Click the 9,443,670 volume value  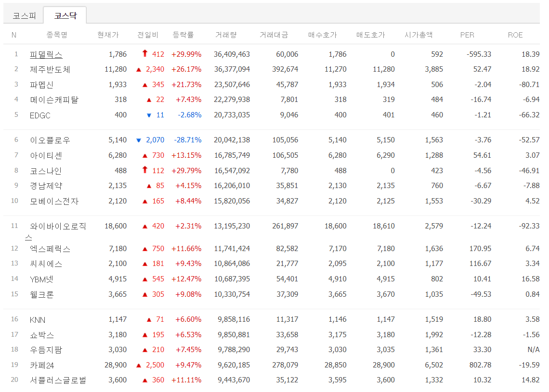coord(234,380)
